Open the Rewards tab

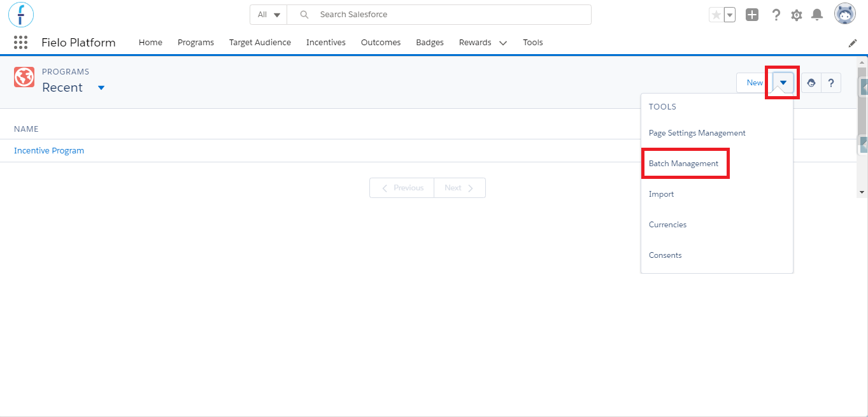click(x=475, y=43)
